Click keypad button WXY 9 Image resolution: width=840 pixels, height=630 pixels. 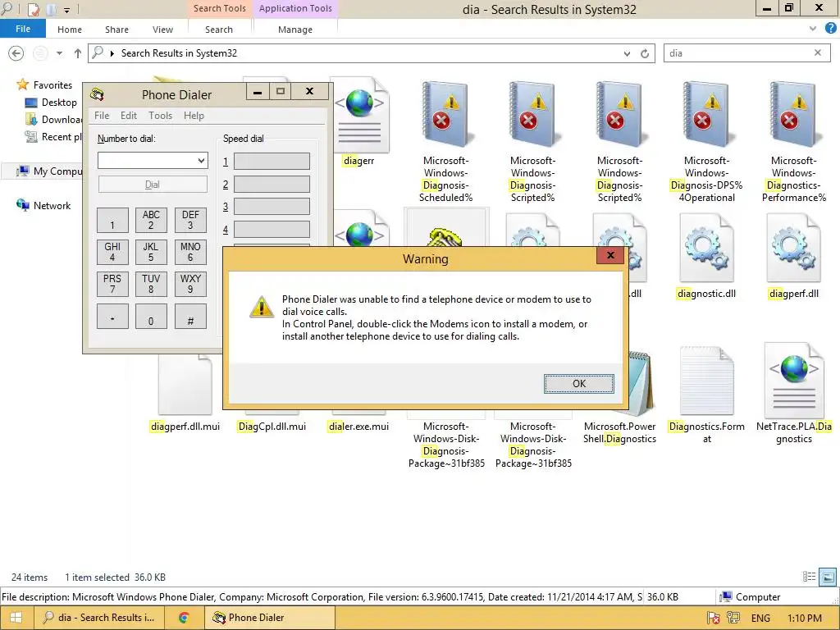(190, 284)
